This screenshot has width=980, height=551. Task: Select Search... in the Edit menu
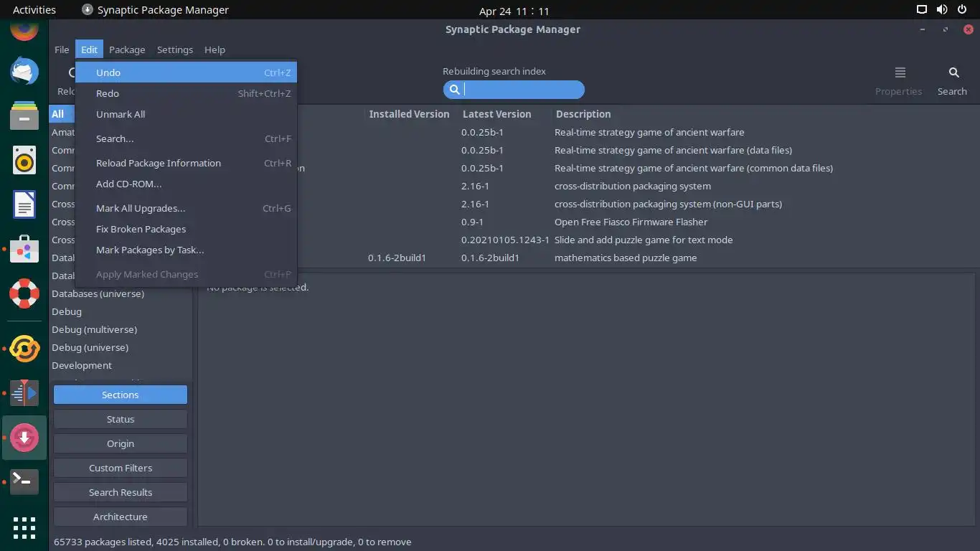[x=187, y=138]
